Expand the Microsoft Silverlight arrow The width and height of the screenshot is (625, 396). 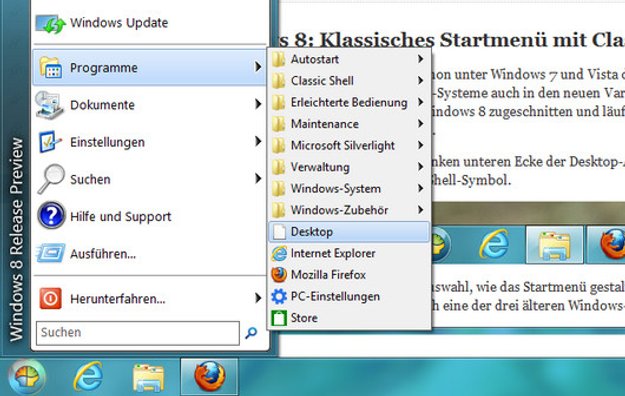pos(421,145)
